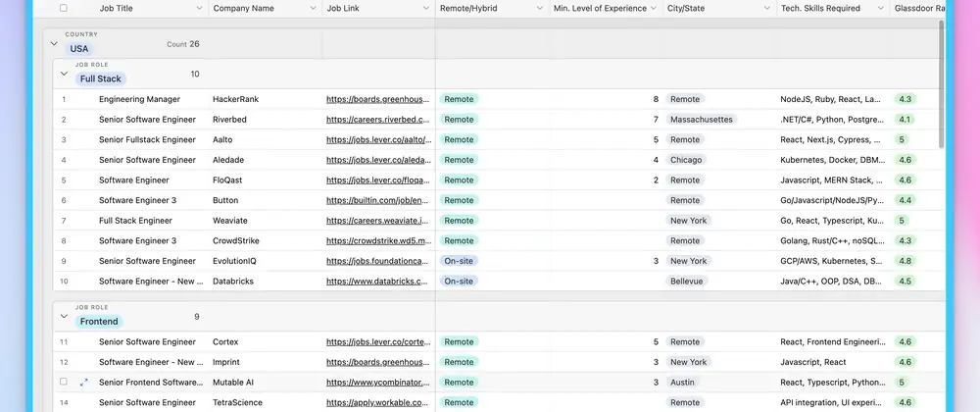Open the Riverbed careers link
Image resolution: width=980 pixels, height=412 pixels.
[x=378, y=120]
